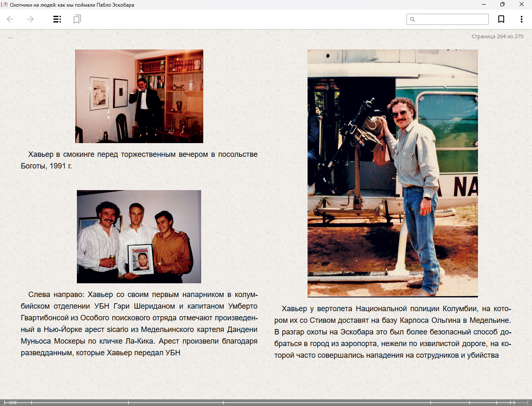
Task: Open the three-dot more options menu
Action: (521, 19)
